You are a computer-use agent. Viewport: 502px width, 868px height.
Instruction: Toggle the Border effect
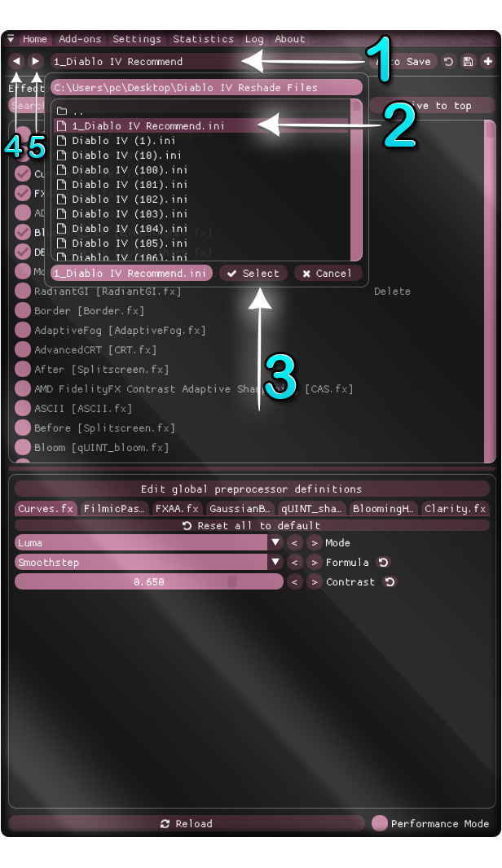coord(23,310)
